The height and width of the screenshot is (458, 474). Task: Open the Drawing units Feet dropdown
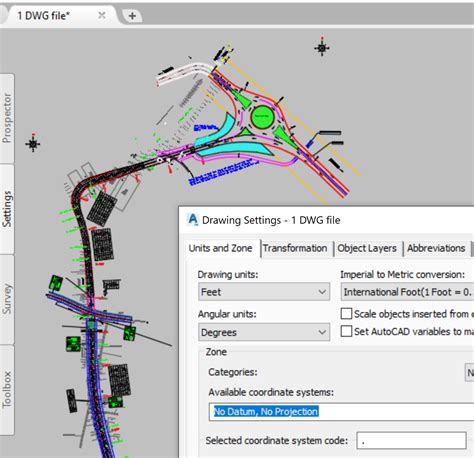(264, 292)
